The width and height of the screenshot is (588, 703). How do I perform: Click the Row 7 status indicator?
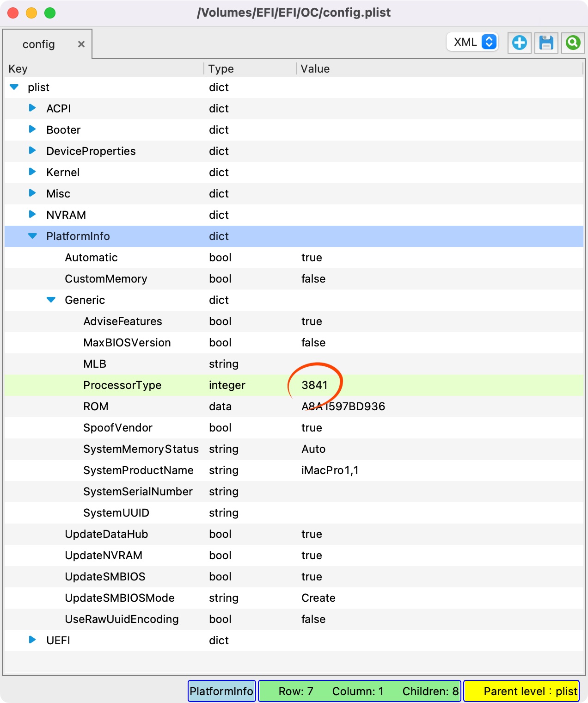click(x=296, y=691)
